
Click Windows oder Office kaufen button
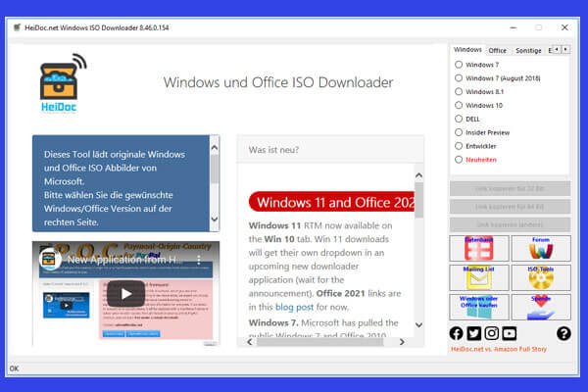[479, 307]
